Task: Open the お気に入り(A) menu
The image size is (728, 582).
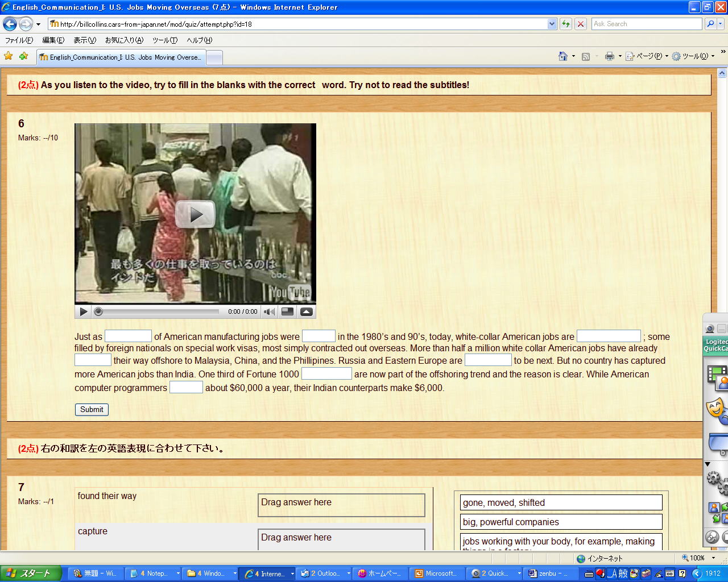Action: [x=124, y=40]
